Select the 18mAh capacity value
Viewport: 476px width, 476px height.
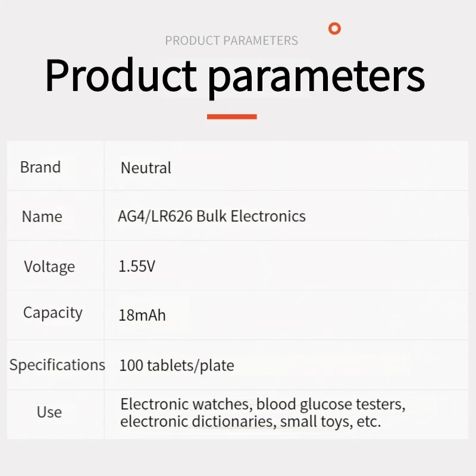coord(142,315)
